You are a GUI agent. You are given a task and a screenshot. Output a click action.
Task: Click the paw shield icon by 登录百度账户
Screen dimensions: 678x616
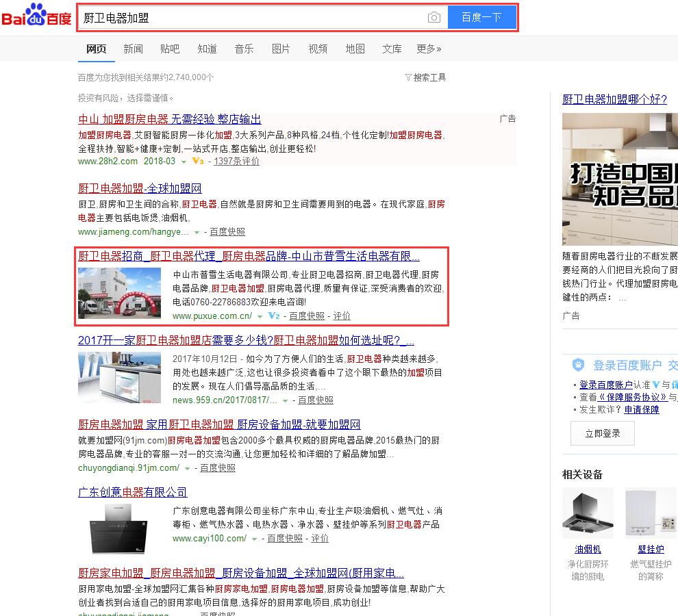pos(579,365)
